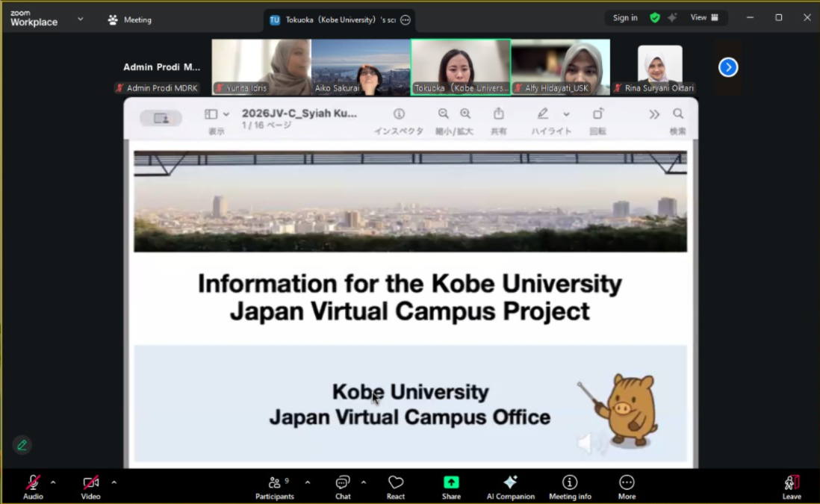Open the Participants panel
Viewport: 820px width, 504px height.
[x=275, y=487]
